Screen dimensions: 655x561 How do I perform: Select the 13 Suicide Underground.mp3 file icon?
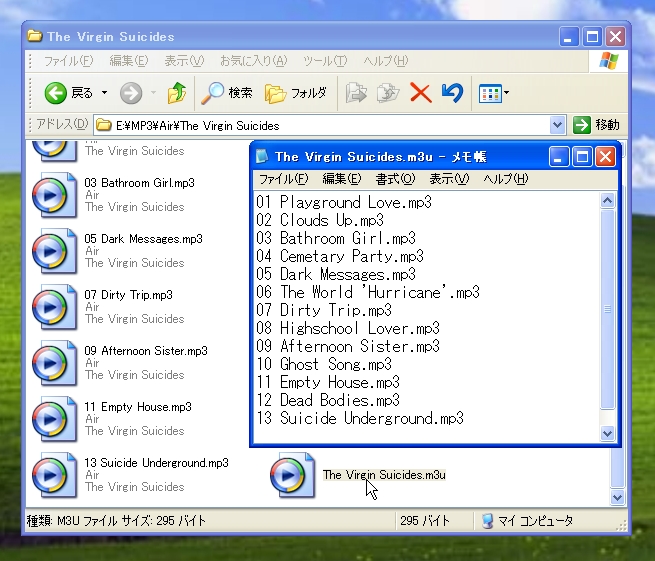(54, 475)
